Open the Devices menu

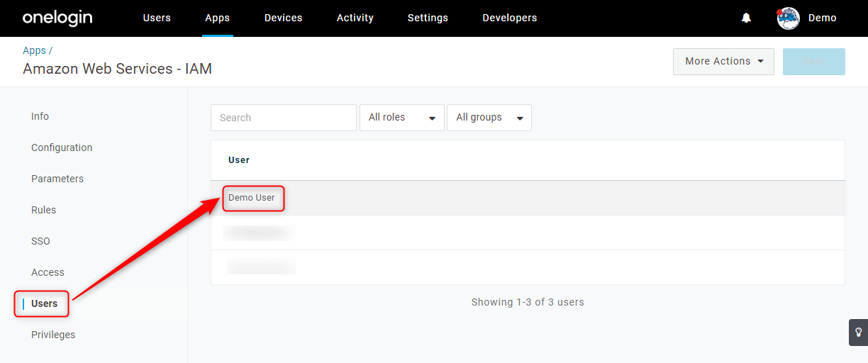pyautogui.click(x=283, y=18)
